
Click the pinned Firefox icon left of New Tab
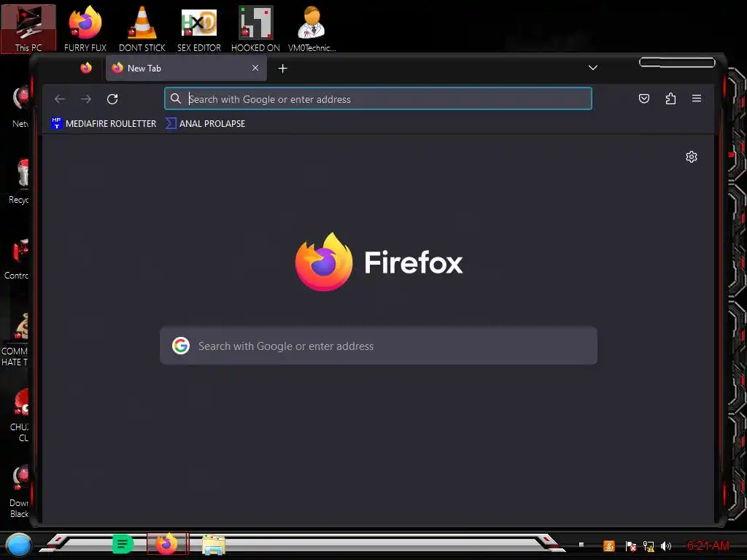(86, 68)
